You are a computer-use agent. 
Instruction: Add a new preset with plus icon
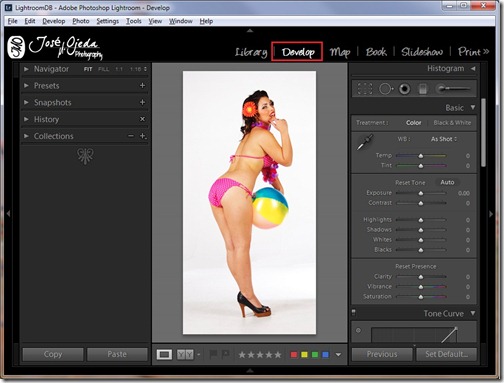(x=142, y=86)
